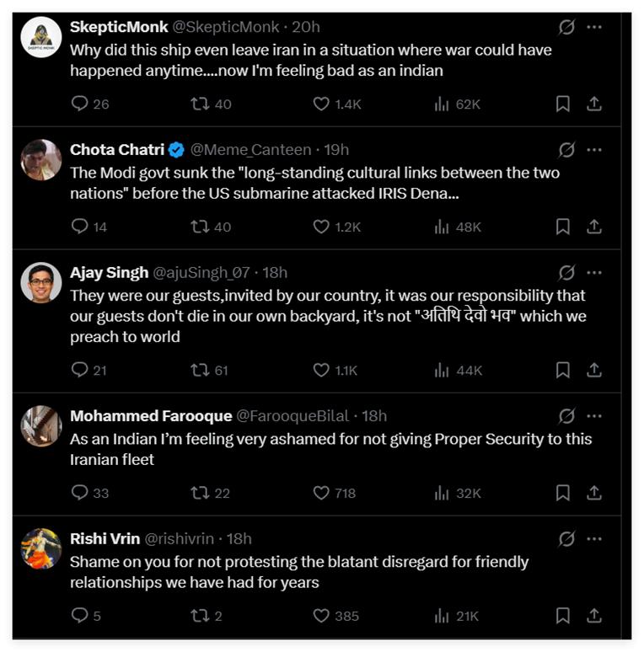Retweet Chota Chatri's post

200,227
